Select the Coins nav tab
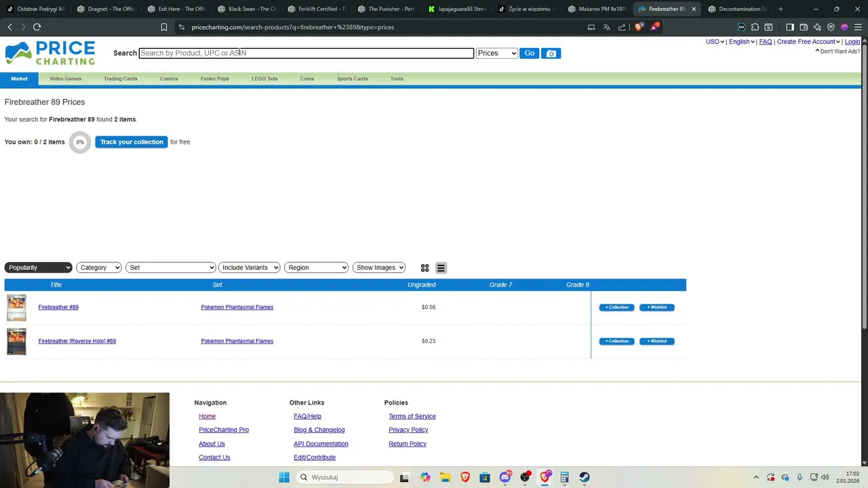Viewport: 868px width, 488px height. [307, 79]
